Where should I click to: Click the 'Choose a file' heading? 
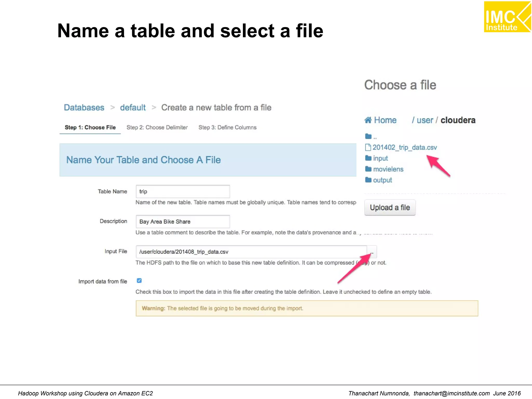click(400, 85)
